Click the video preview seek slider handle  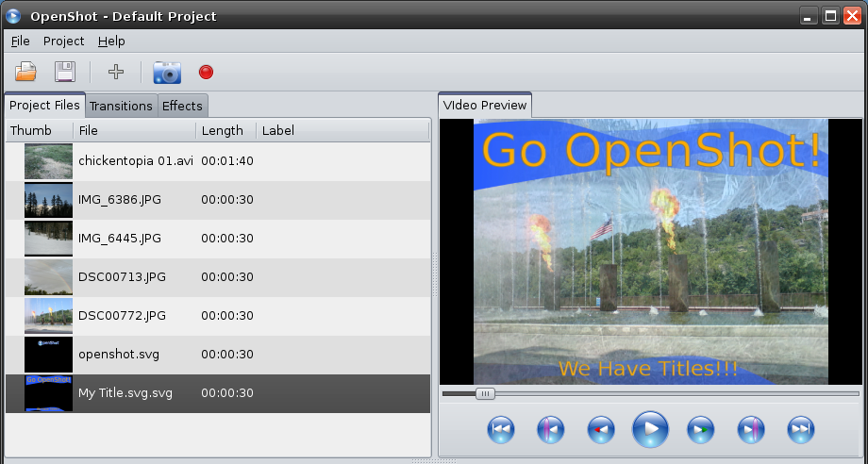click(484, 393)
